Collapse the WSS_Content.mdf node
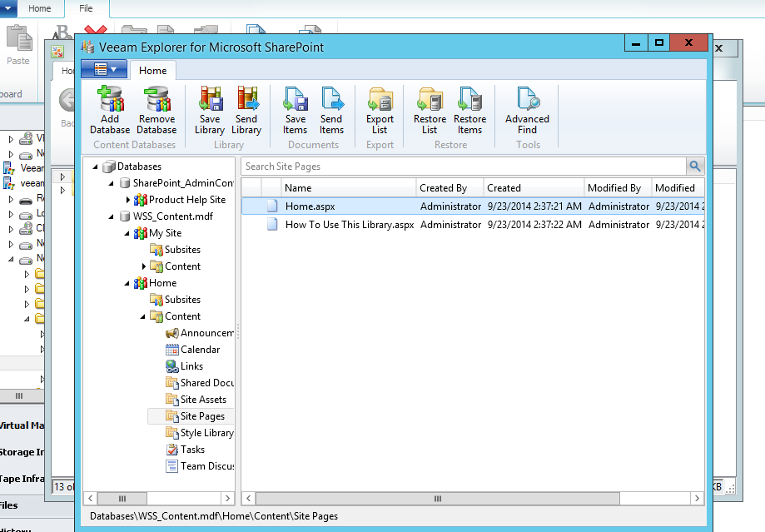The height and width of the screenshot is (532, 765). 112,216
